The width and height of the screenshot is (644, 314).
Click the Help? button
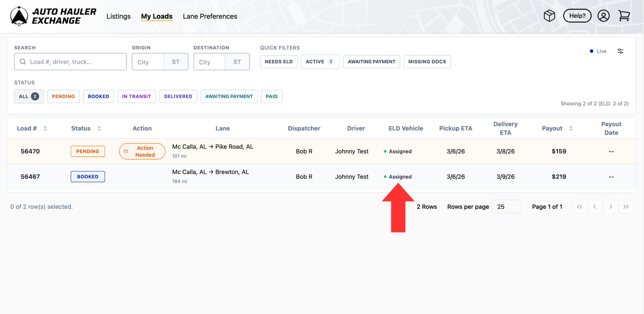coord(577,16)
